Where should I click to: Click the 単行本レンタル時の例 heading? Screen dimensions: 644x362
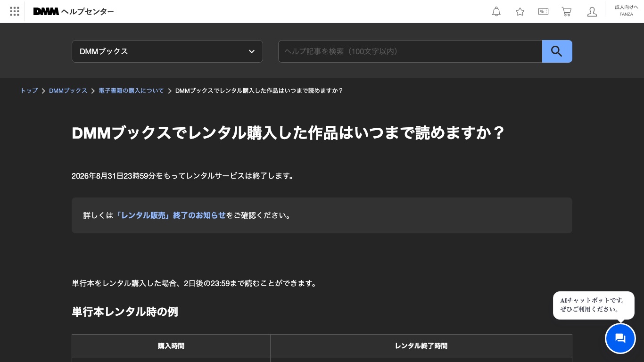(x=125, y=312)
